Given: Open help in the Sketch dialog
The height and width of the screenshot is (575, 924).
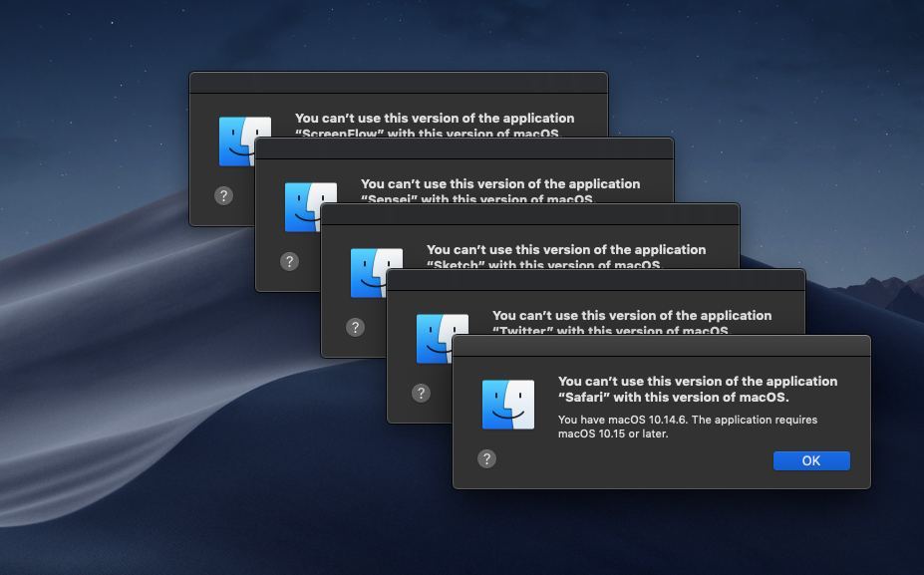Looking at the screenshot, I should pos(355,327).
